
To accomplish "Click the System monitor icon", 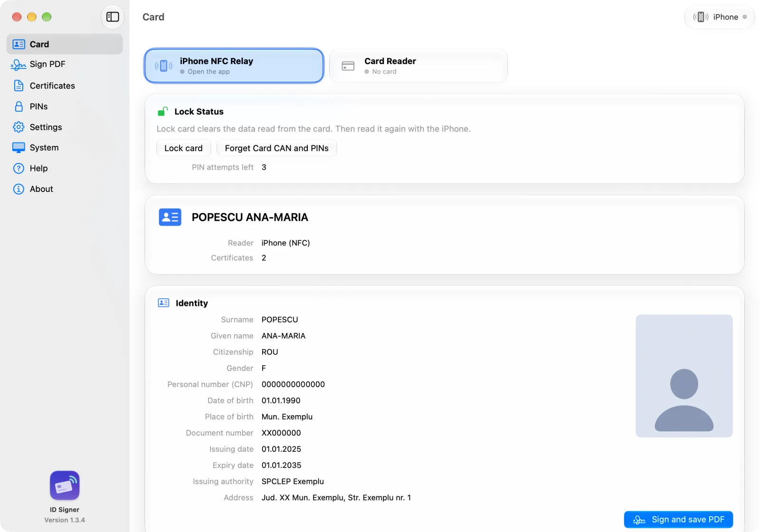I will click(x=19, y=148).
